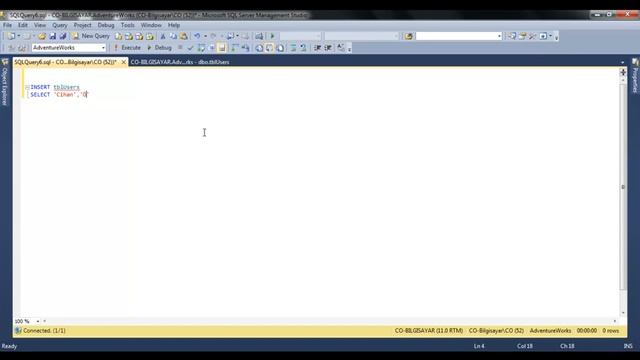Click the Decrease Indent icon
The height and width of the screenshot is (360, 640).
pyautogui.click(x=318, y=48)
